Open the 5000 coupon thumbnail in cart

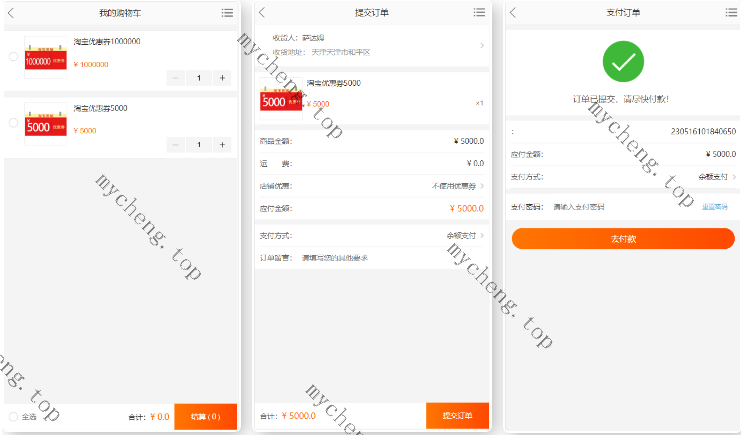[45, 123]
